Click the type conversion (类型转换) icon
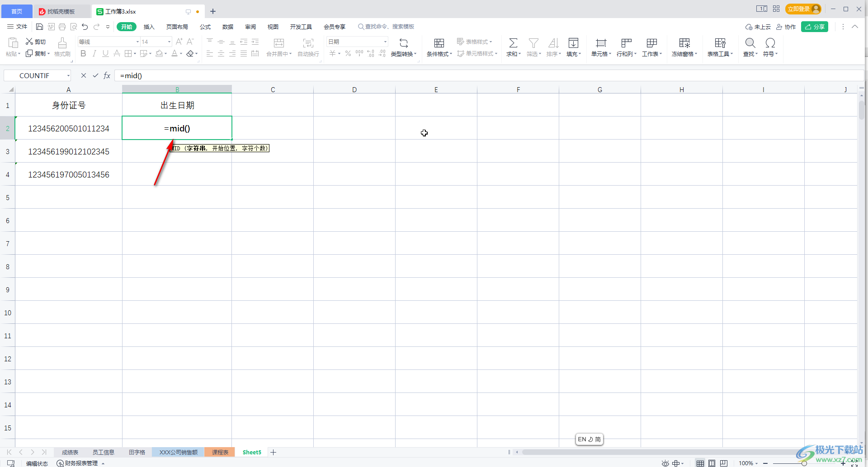The height and width of the screenshot is (467, 868). 404,43
